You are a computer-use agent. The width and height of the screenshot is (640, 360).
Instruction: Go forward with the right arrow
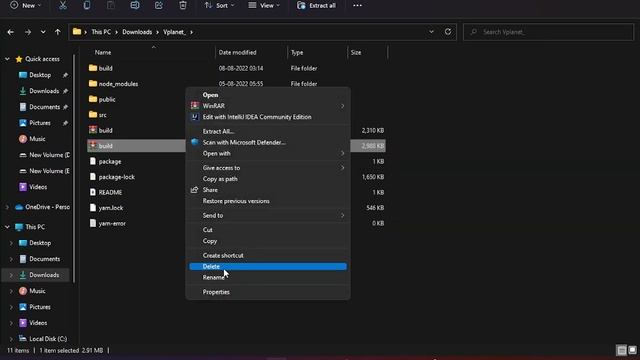coord(28,32)
